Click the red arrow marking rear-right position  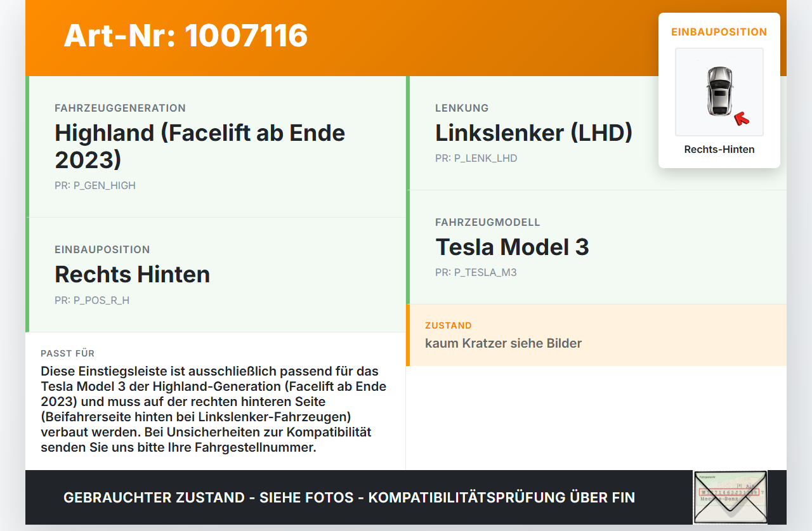[741, 118]
